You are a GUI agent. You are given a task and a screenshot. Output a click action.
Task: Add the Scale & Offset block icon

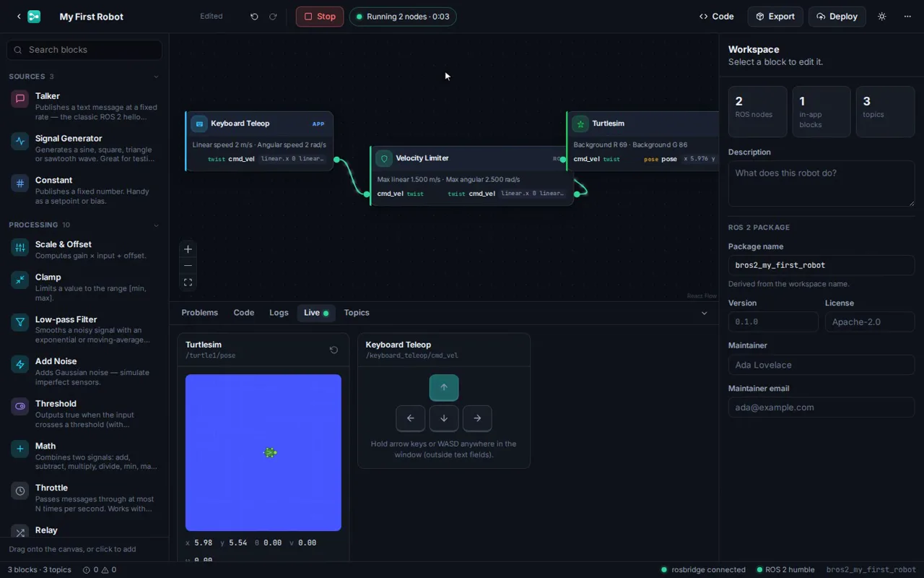pos(20,247)
